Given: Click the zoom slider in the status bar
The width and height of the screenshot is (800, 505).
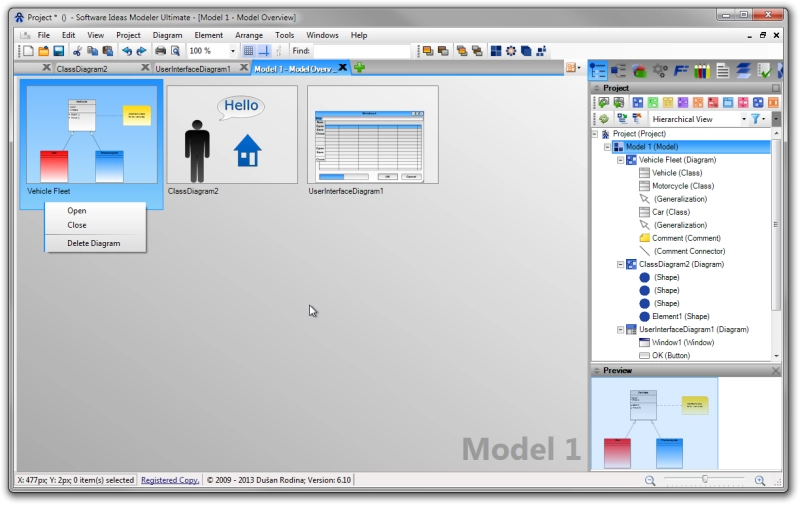Looking at the screenshot, I should (x=705, y=479).
